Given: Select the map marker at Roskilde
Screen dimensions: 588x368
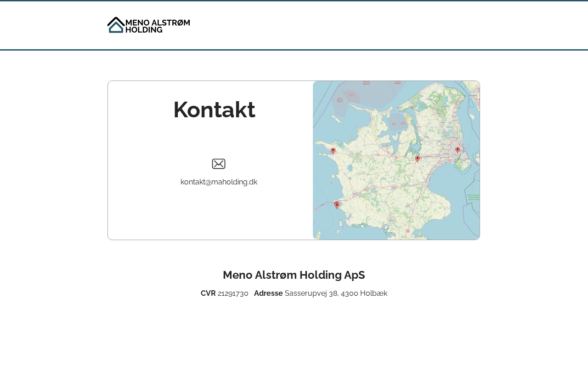Looking at the screenshot, I should 417,159.
